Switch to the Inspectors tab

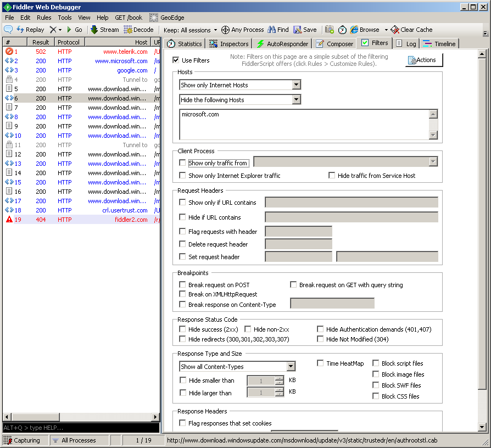tap(230, 44)
